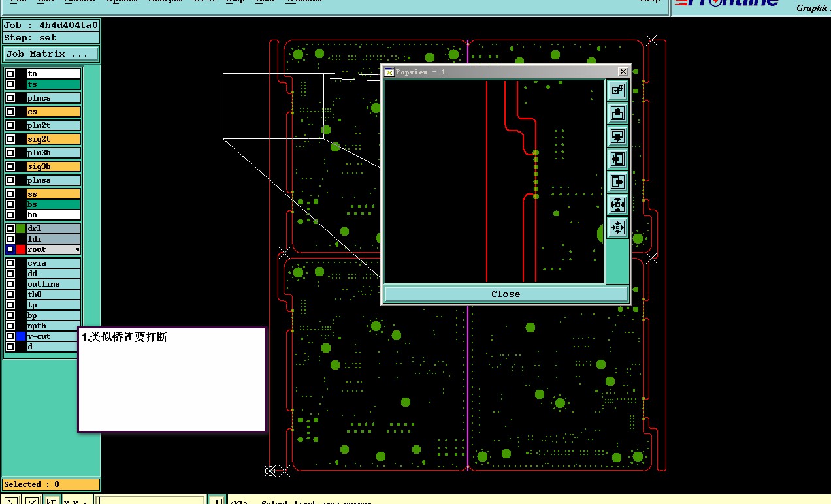Click the Close button in Popview
This screenshot has width=831, height=504.
[506, 294]
